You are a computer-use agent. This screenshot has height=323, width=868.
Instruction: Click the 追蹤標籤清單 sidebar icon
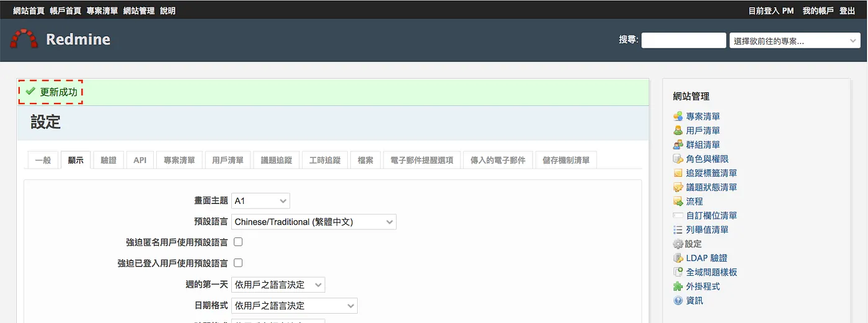pyautogui.click(x=678, y=173)
